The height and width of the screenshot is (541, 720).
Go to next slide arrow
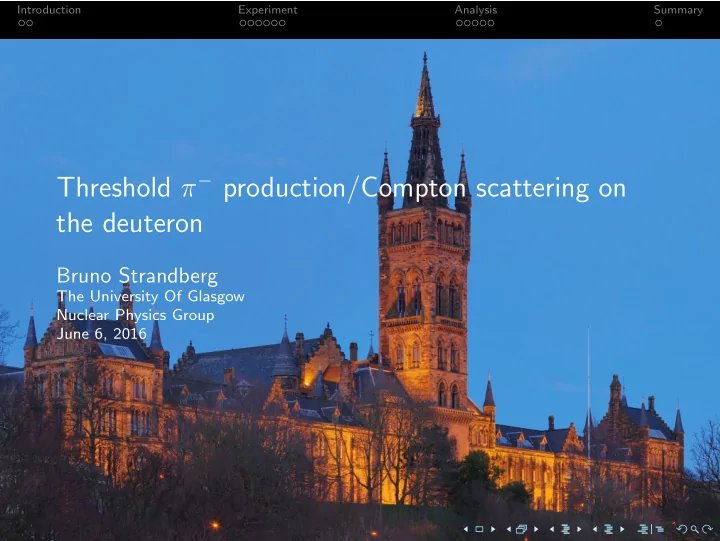tap(493, 529)
